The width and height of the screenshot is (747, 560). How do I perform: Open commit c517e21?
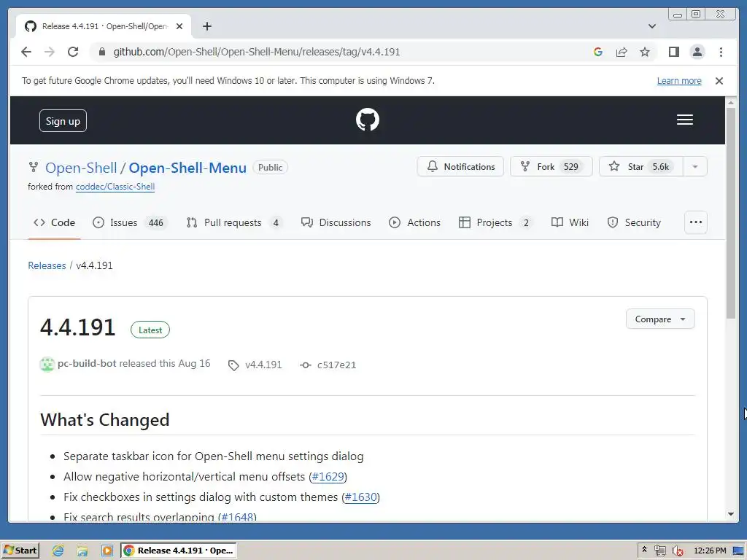point(336,365)
